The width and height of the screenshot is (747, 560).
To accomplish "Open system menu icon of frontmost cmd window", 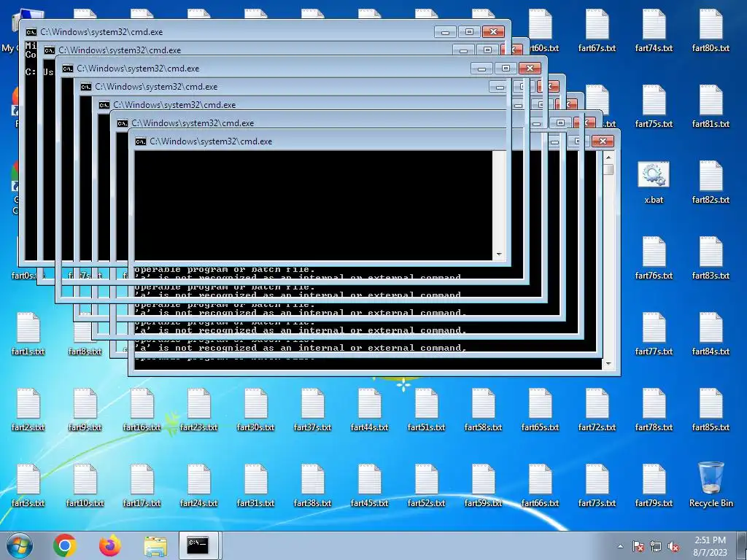I will pos(140,141).
